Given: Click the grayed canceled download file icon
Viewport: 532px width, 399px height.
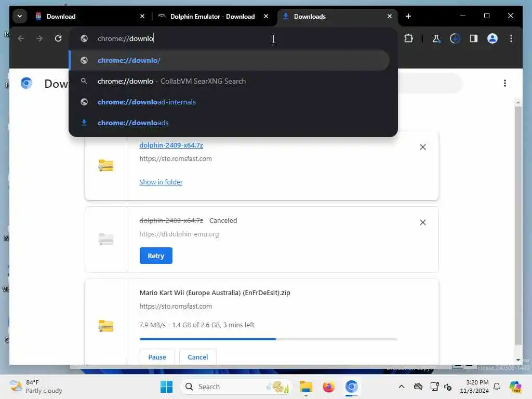Looking at the screenshot, I should (106, 239).
